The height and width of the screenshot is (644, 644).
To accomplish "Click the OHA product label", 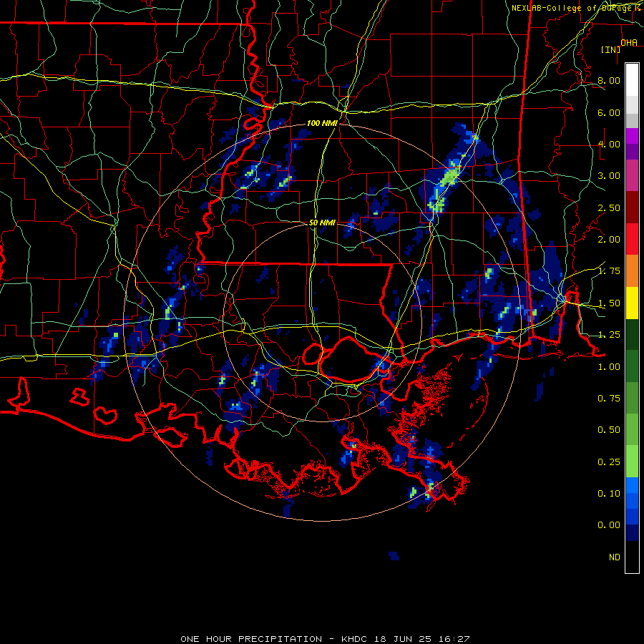I will (x=629, y=43).
